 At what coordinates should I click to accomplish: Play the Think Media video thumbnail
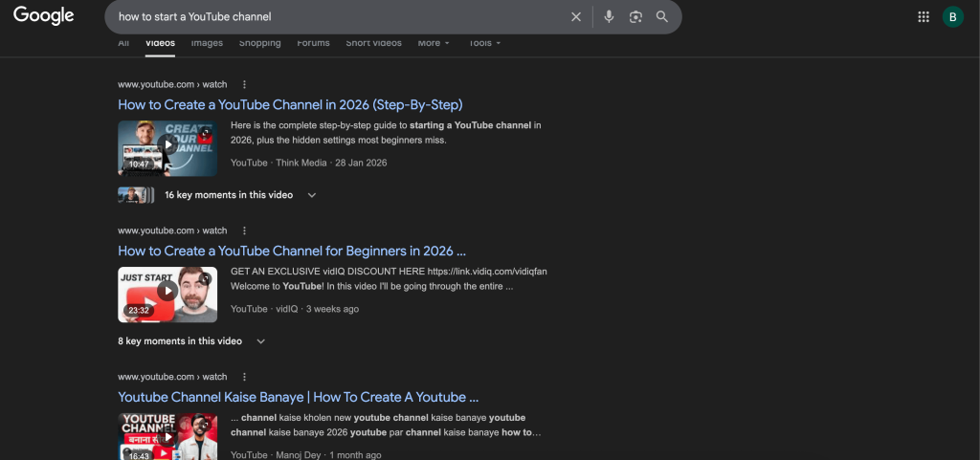point(167,148)
